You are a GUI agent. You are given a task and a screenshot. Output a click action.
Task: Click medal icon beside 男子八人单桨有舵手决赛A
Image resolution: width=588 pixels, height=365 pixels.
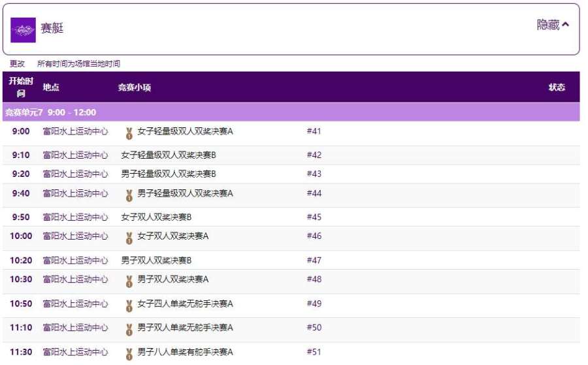[x=129, y=354]
